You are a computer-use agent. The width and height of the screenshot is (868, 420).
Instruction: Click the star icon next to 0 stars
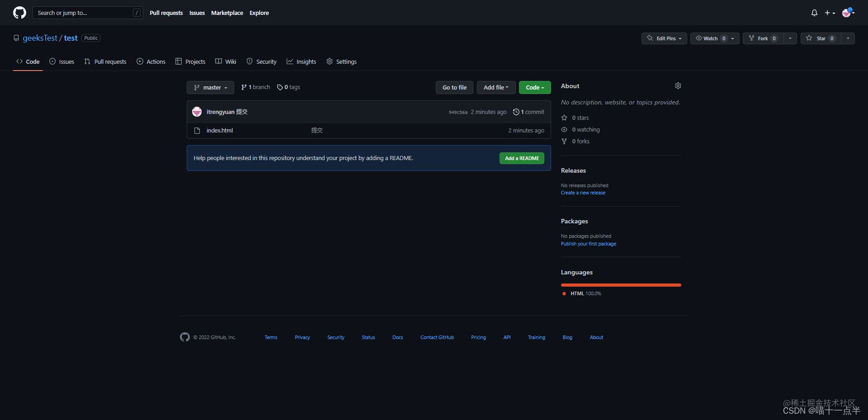pyautogui.click(x=564, y=118)
